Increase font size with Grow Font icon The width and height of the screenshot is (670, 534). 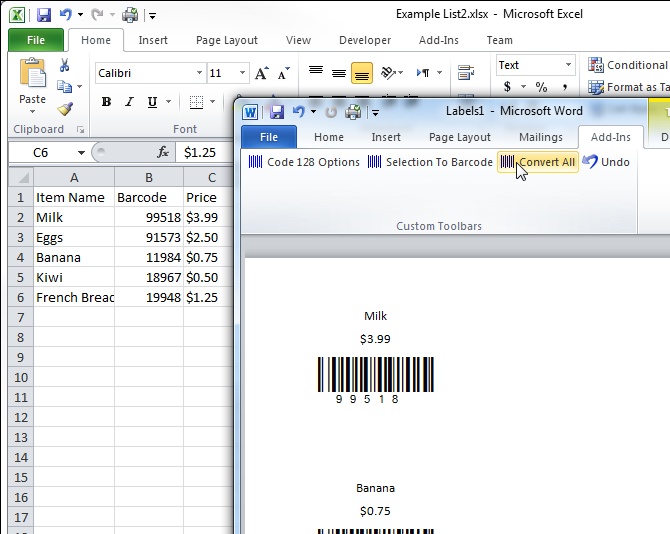262,73
